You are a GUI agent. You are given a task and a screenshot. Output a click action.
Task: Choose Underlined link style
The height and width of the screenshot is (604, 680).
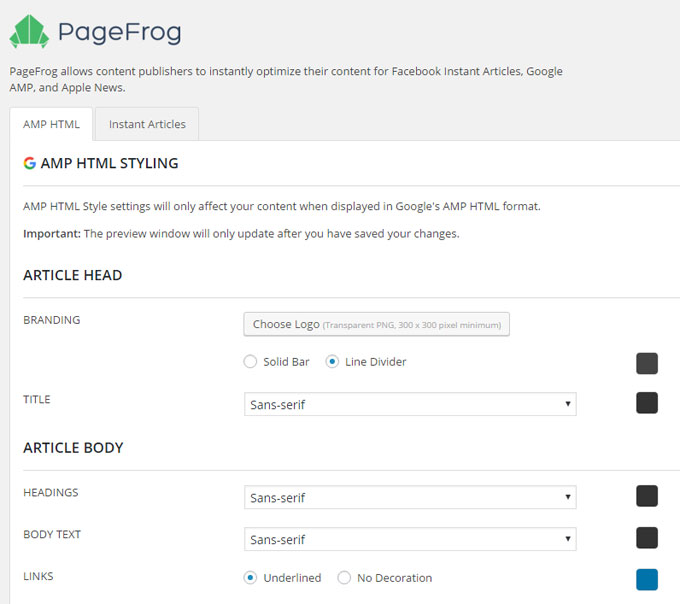pos(250,578)
